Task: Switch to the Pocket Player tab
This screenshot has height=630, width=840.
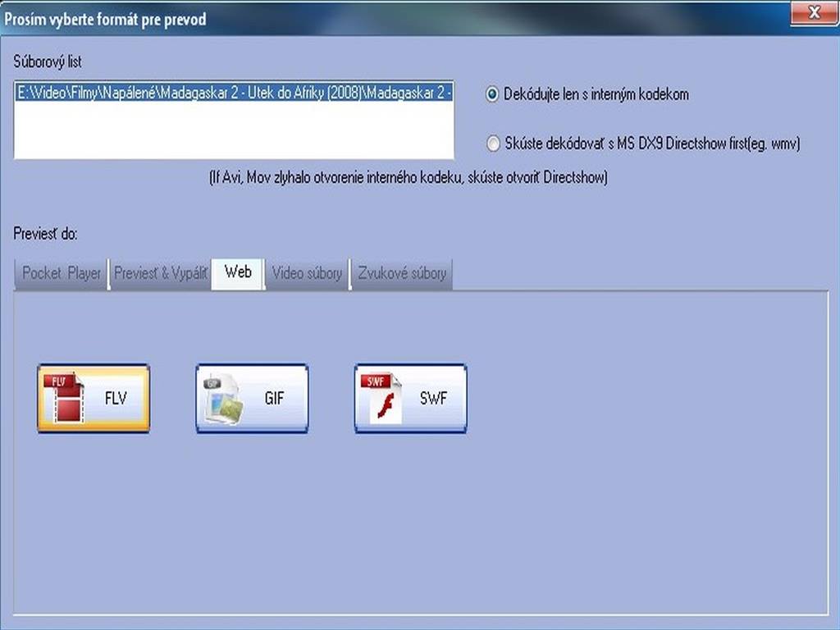Action: [x=62, y=273]
